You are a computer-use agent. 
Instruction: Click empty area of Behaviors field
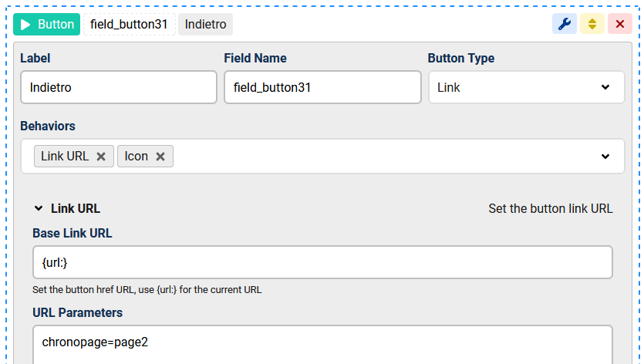tap(386, 157)
